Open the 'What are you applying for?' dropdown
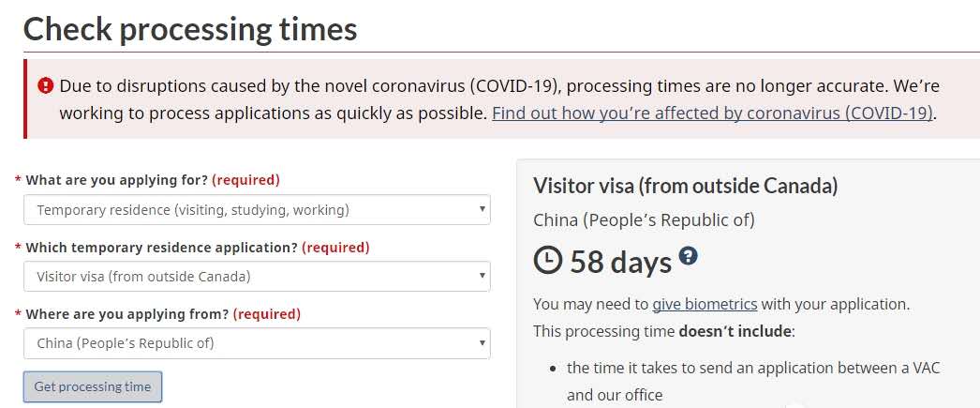980x408 pixels. point(257,210)
